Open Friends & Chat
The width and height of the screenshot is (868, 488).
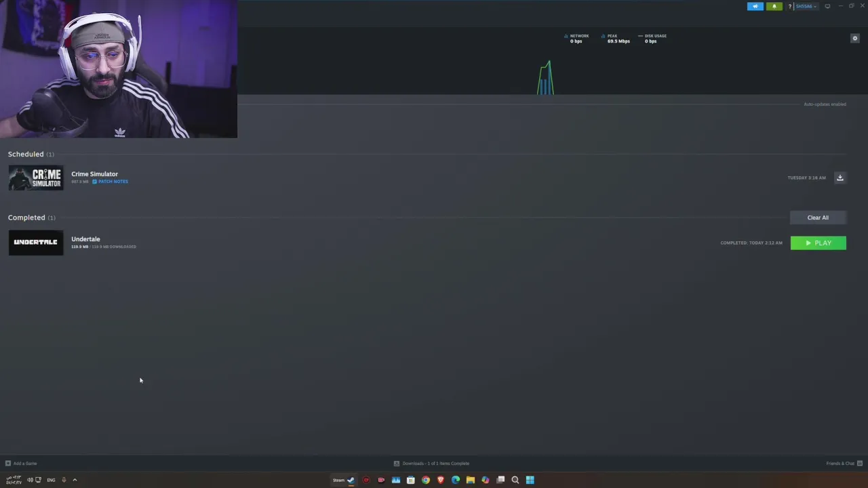click(844, 464)
